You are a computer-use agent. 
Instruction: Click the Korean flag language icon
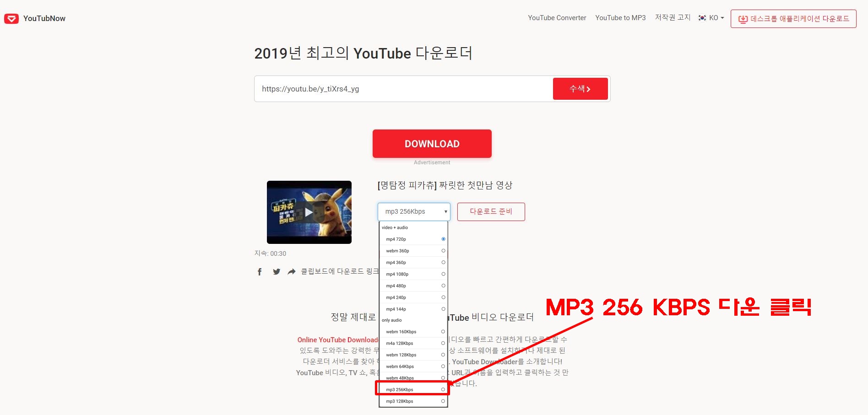pyautogui.click(x=702, y=18)
